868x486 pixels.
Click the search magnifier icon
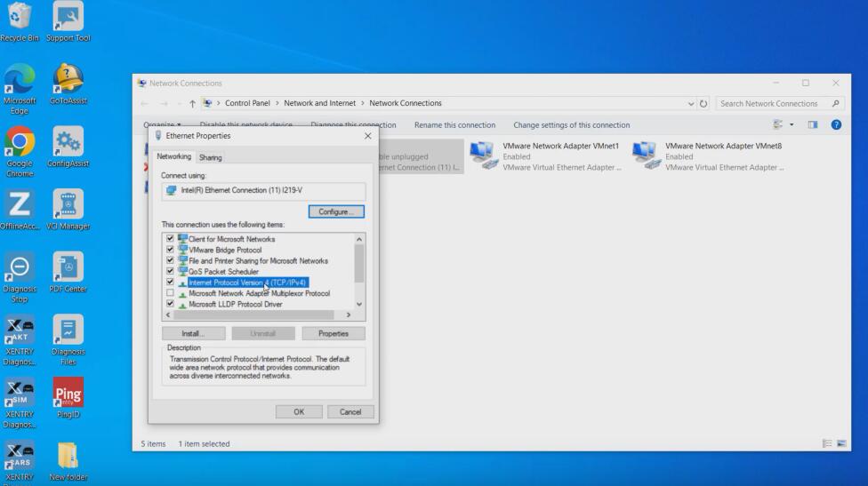835,103
